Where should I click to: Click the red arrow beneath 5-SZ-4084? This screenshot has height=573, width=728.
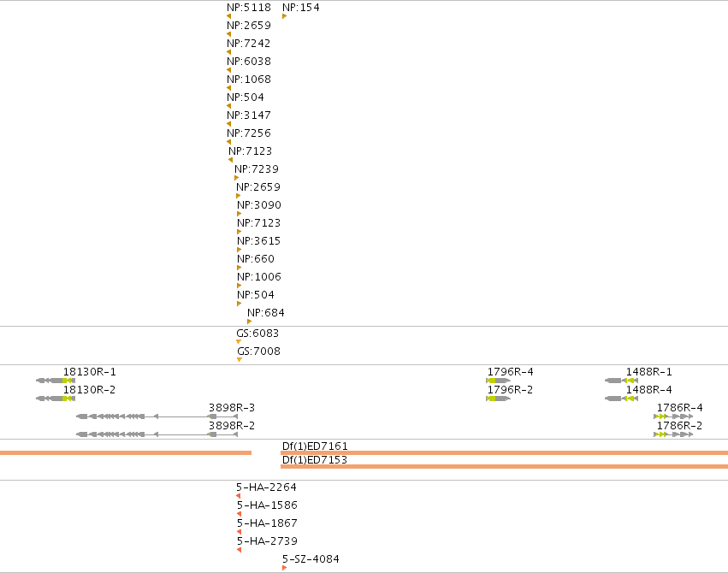click(x=285, y=568)
